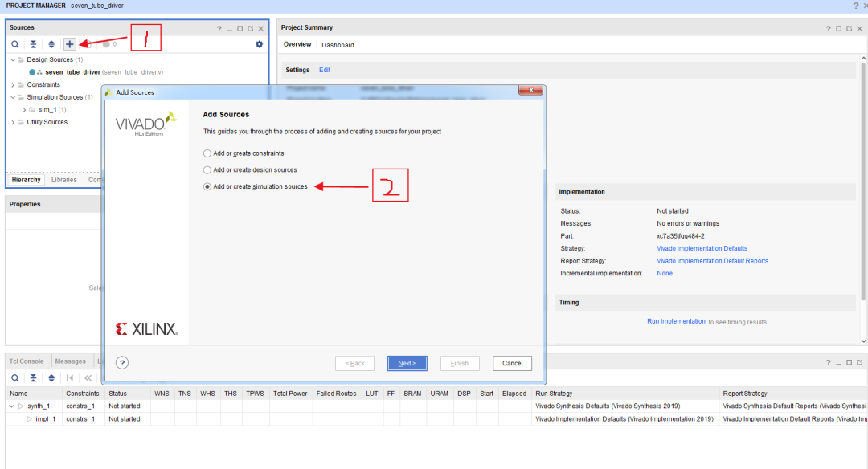
Task: Open the Tcl Console tab
Action: (27, 361)
